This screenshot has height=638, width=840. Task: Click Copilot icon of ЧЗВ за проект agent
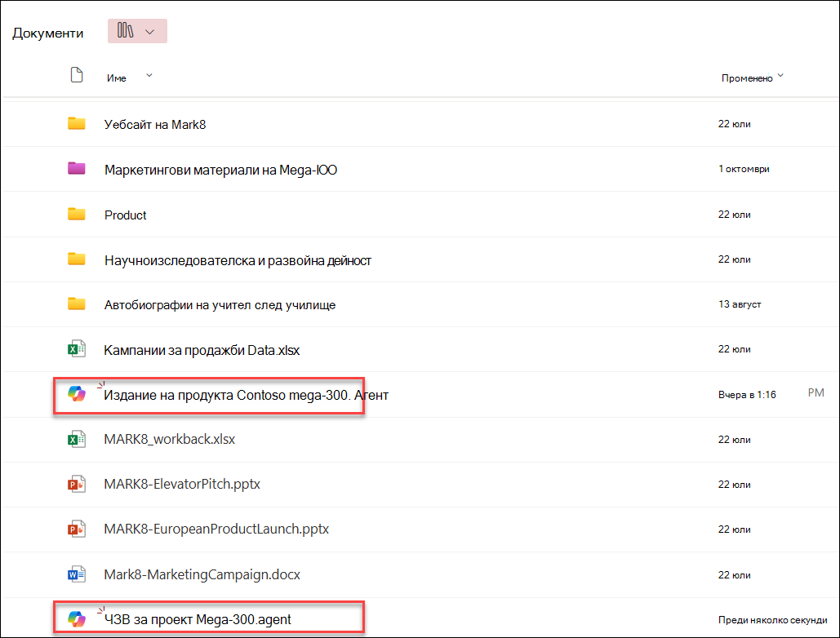tap(77, 619)
